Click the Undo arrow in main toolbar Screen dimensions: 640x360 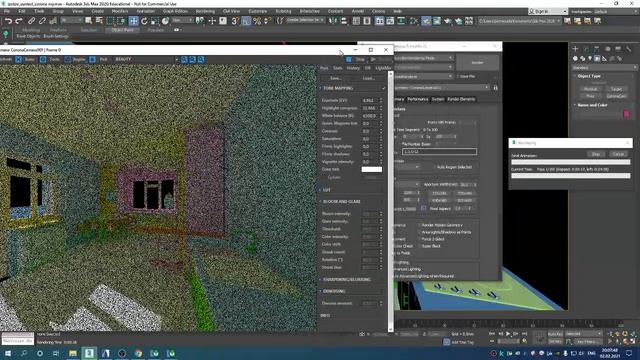coord(8,21)
